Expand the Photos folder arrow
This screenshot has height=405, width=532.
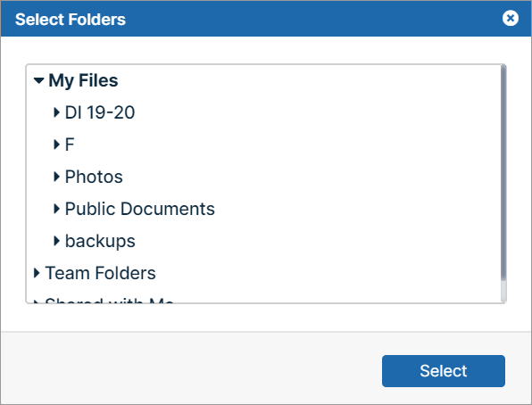pos(56,177)
